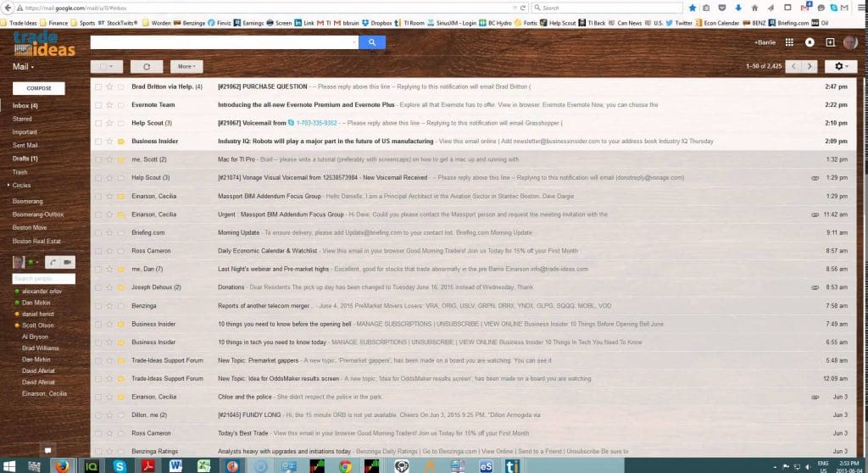Image resolution: width=868 pixels, height=473 pixels.
Task: Select checkbox for Help Scout Voicemail email
Action: (98, 124)
